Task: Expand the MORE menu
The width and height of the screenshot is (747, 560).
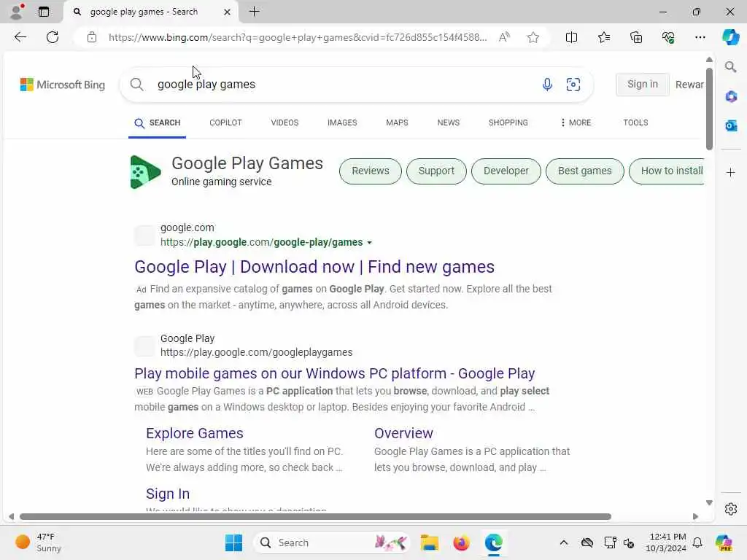Action: (x=576, y=122)
